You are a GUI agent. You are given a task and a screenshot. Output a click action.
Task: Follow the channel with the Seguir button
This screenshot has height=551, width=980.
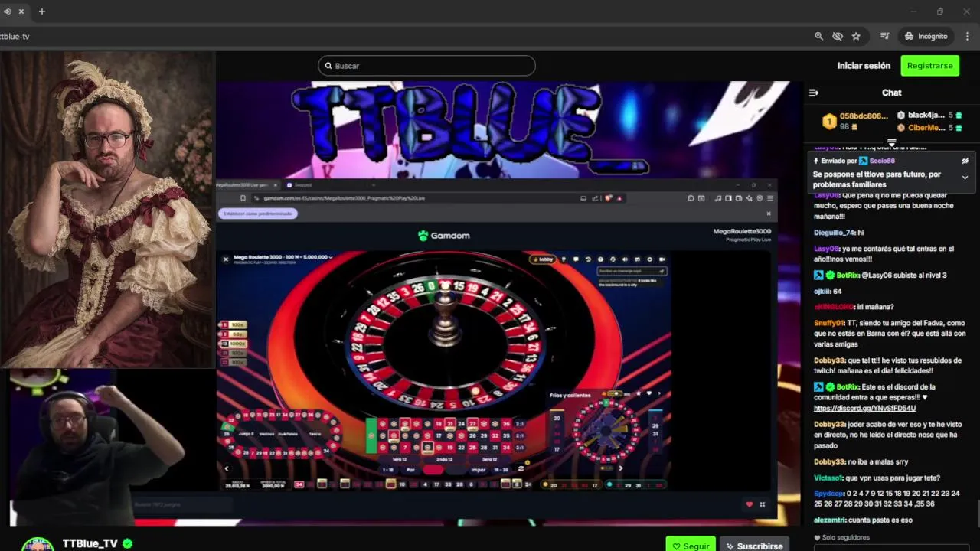tap(691, 546)
